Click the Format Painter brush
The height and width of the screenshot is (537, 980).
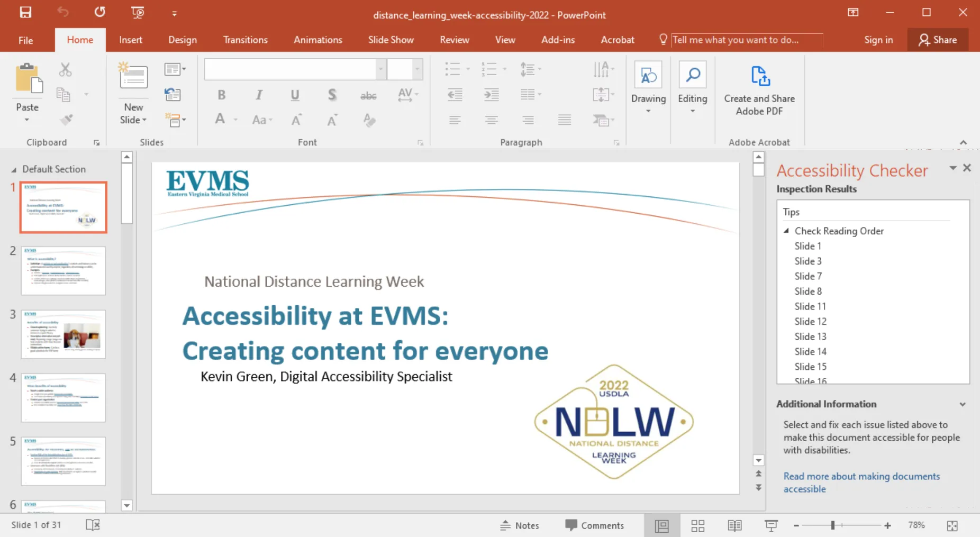coord(66,120)
